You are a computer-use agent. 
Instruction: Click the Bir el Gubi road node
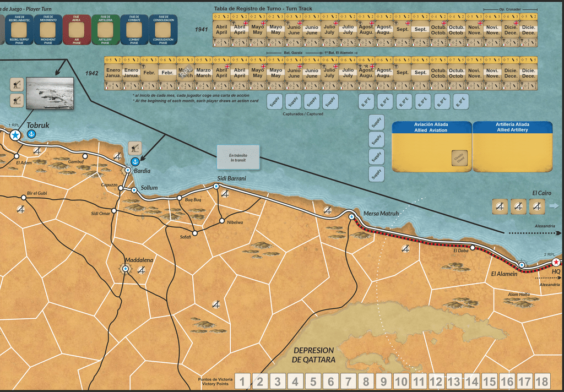[x=23, y=198]
